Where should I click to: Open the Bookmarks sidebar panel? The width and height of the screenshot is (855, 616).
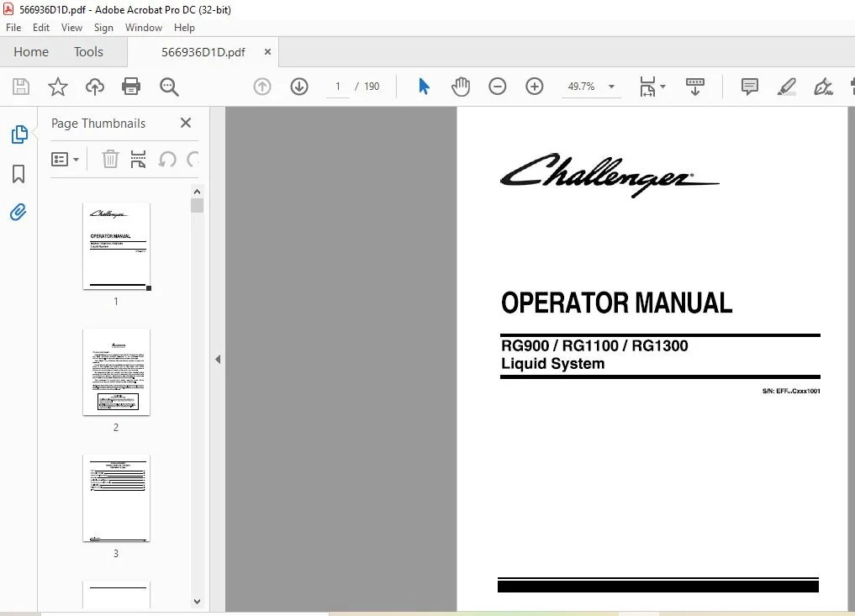point(18,174)
